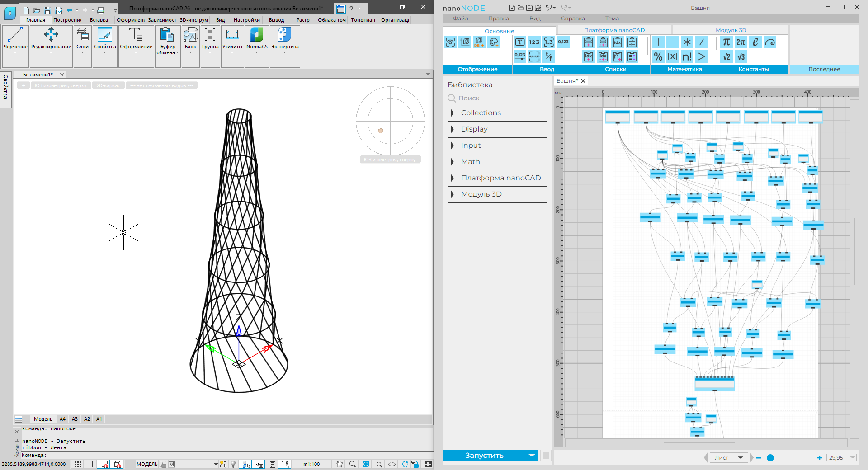Click the factorial n! math icon
This screenshot has width=868, height=470.
tap(687, 56)
